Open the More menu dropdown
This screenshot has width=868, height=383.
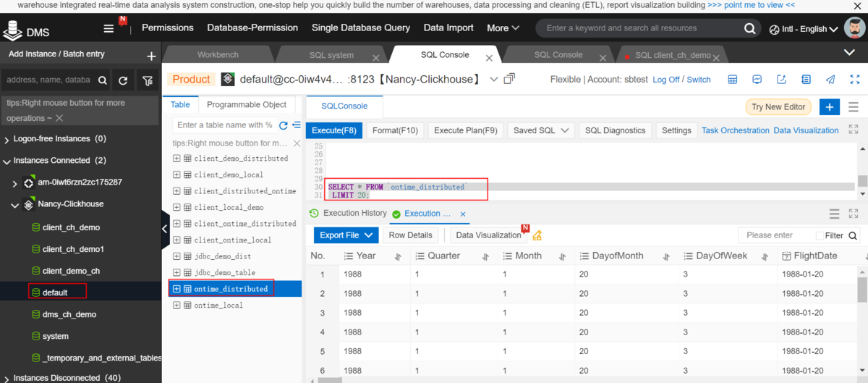pos(503,28)
